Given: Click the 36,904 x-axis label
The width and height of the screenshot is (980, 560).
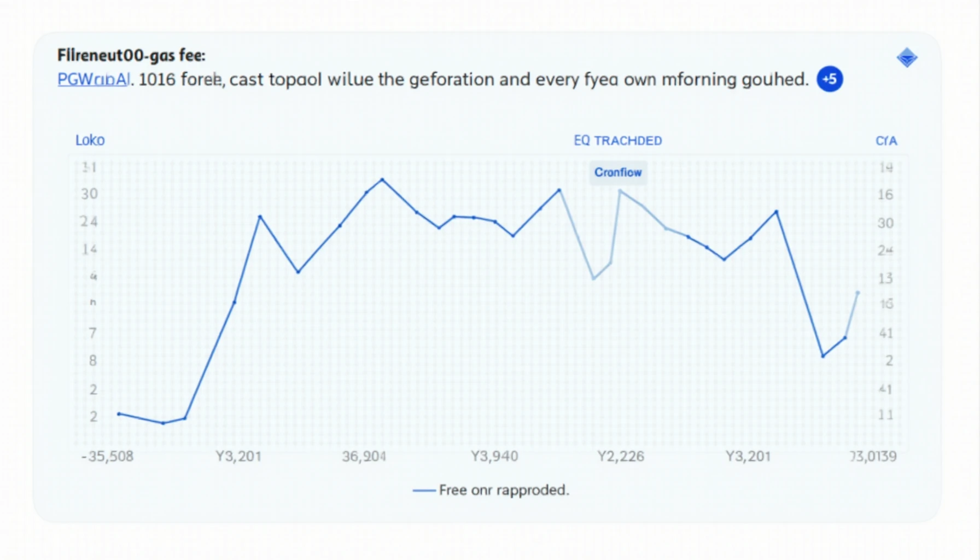Looking at the screenshot, I should [364, 456].
